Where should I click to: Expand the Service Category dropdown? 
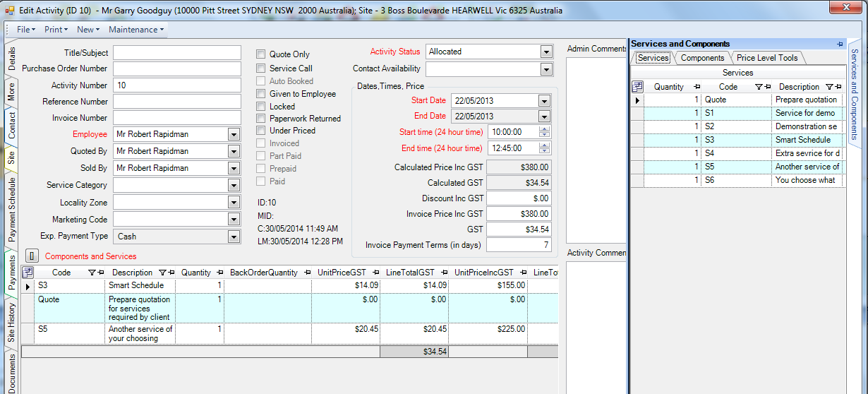234,185
